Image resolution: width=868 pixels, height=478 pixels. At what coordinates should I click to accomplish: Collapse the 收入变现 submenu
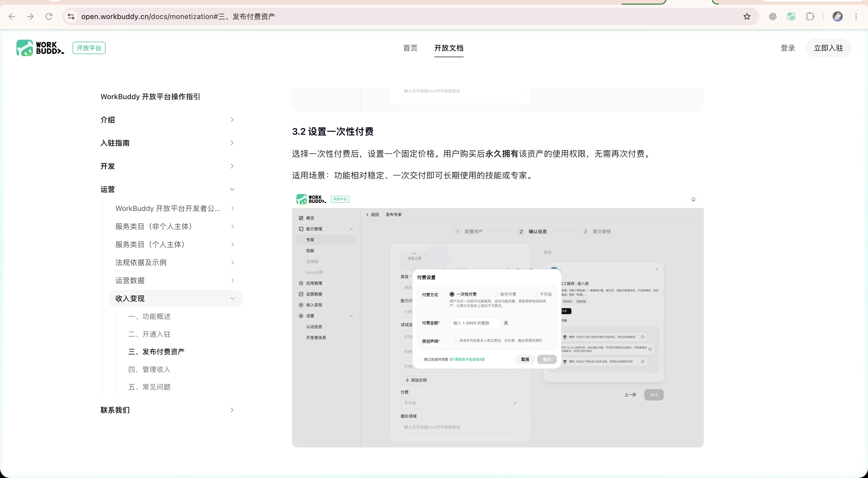click(x=176, y=298)
